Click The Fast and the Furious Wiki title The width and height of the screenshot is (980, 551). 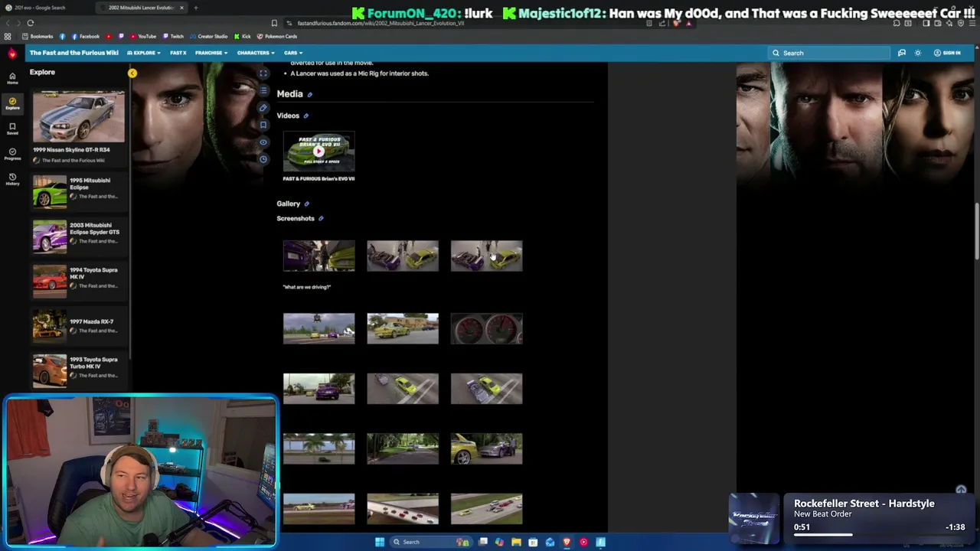[x=73, y=53]
